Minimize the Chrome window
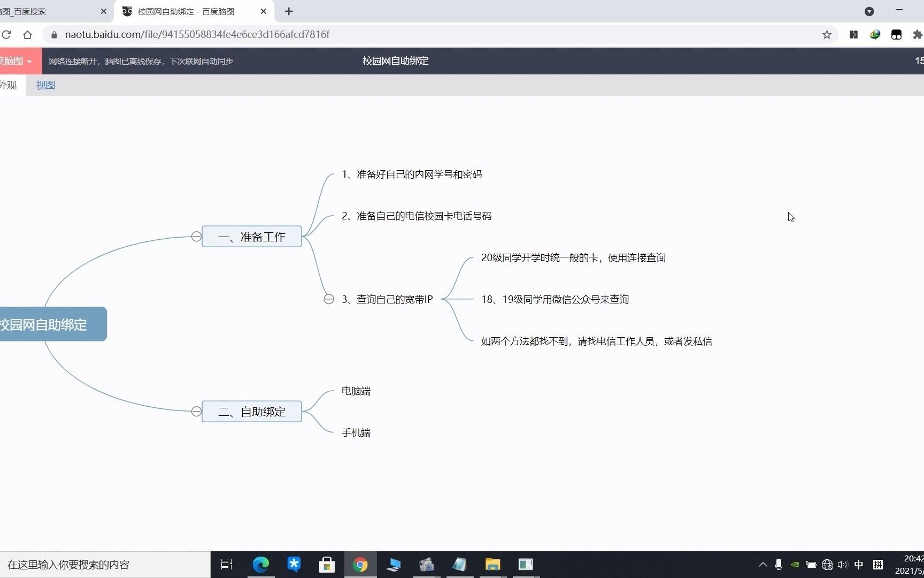This screenshot has width=924, height=578. 899,10
